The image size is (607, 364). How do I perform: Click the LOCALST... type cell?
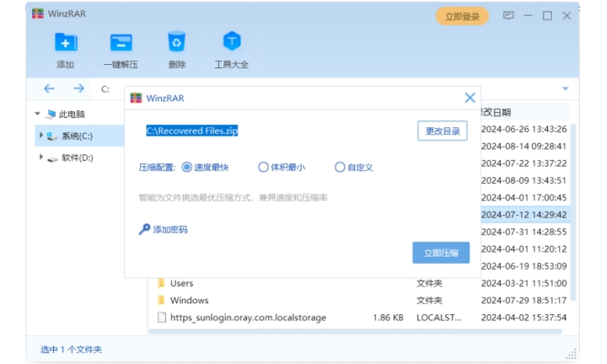pyautogui.click(x=439, y=318)
